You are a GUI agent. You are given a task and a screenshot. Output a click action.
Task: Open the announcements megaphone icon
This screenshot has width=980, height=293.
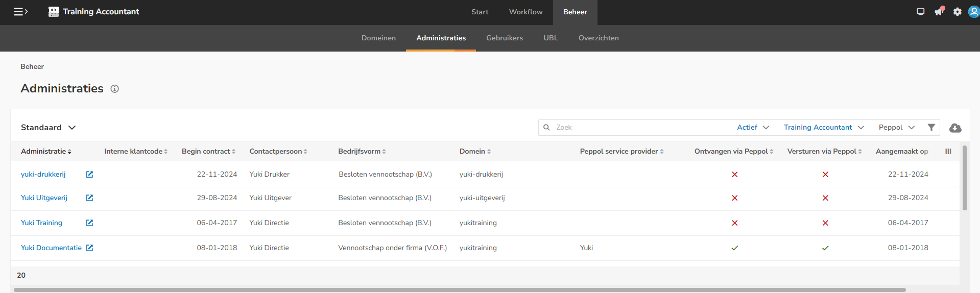point(939,12)
